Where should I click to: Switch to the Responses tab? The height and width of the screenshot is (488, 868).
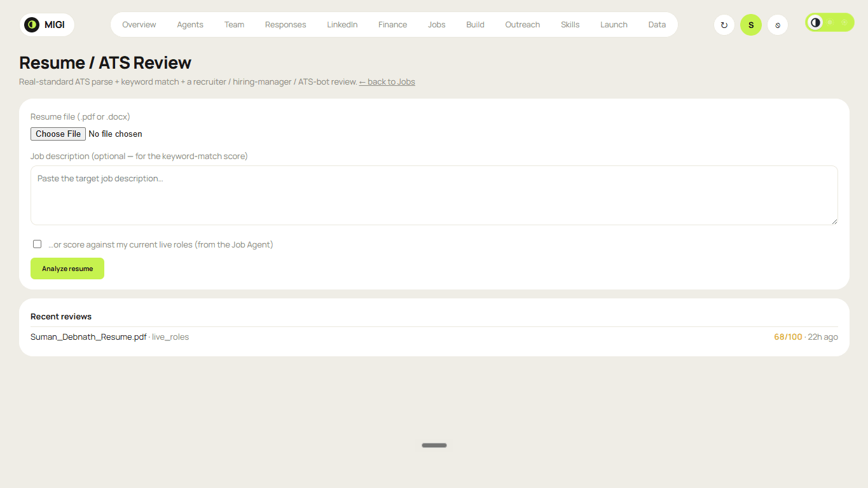point(286,25)
